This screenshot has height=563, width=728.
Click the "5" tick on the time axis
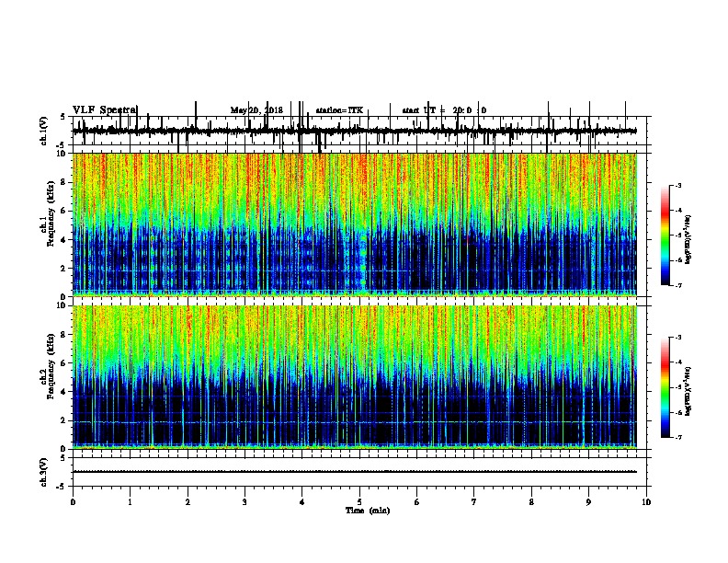coord(359,502)
